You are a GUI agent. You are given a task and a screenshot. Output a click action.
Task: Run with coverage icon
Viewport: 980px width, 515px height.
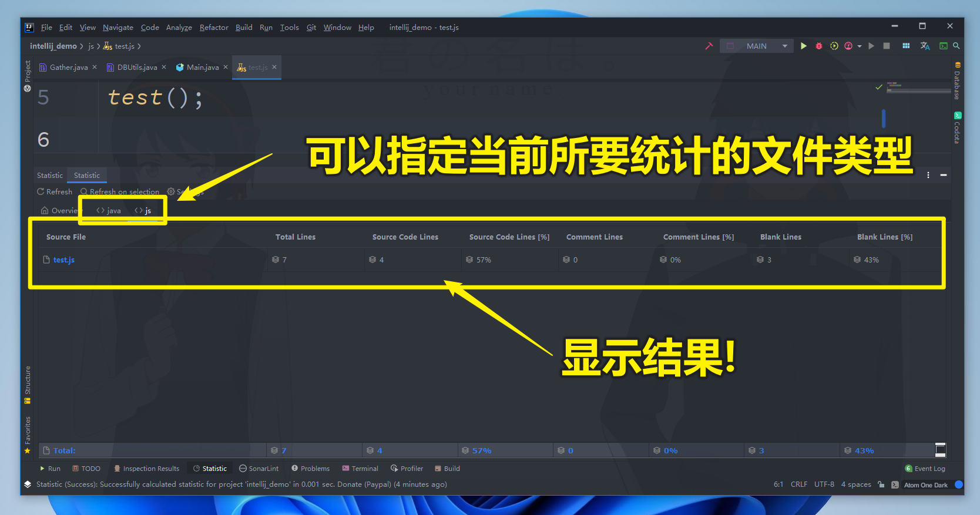pos(834,46)
